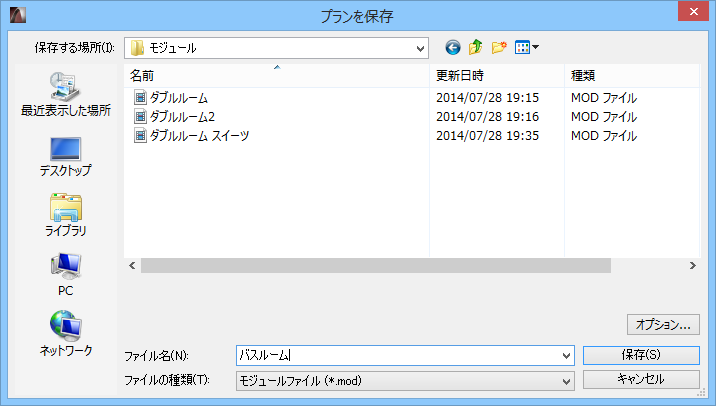The height and width of the screenshot is (406, 716).
Task: Create a new folder
Action: [x=499, y=47]
